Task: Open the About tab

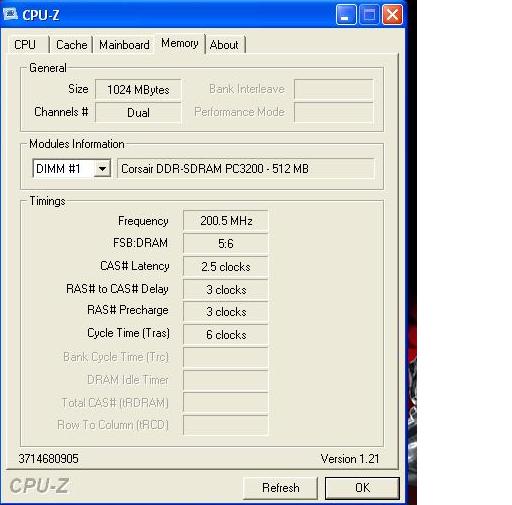Action: coord(224,44)
